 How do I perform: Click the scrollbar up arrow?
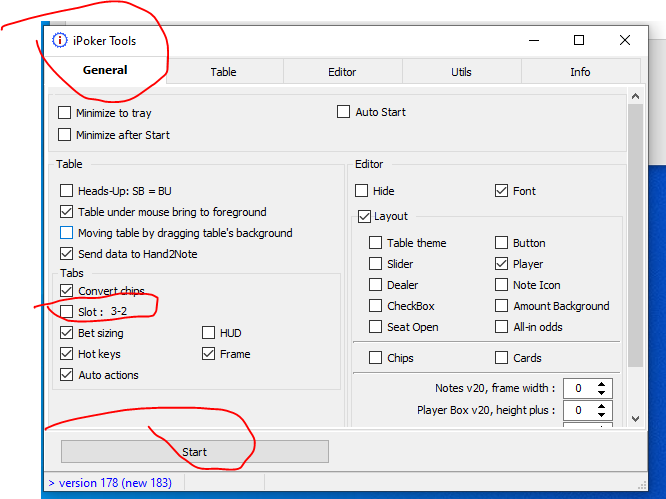click(x=635, y=96)
